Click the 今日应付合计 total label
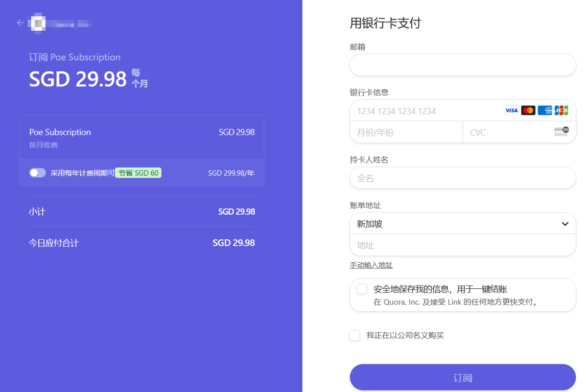The width and height of the screenshot is (587, 392). tap(54, 243)
